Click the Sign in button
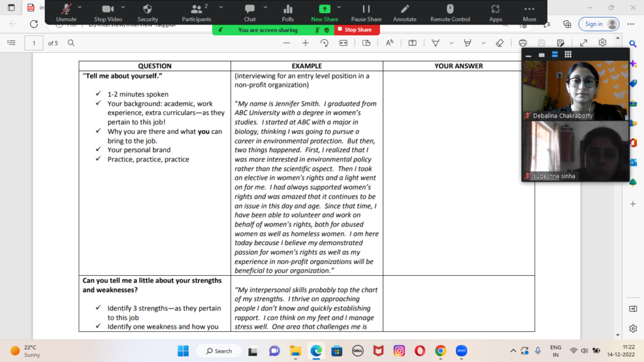This screenshot has width=644, height=362. point(600,24)
